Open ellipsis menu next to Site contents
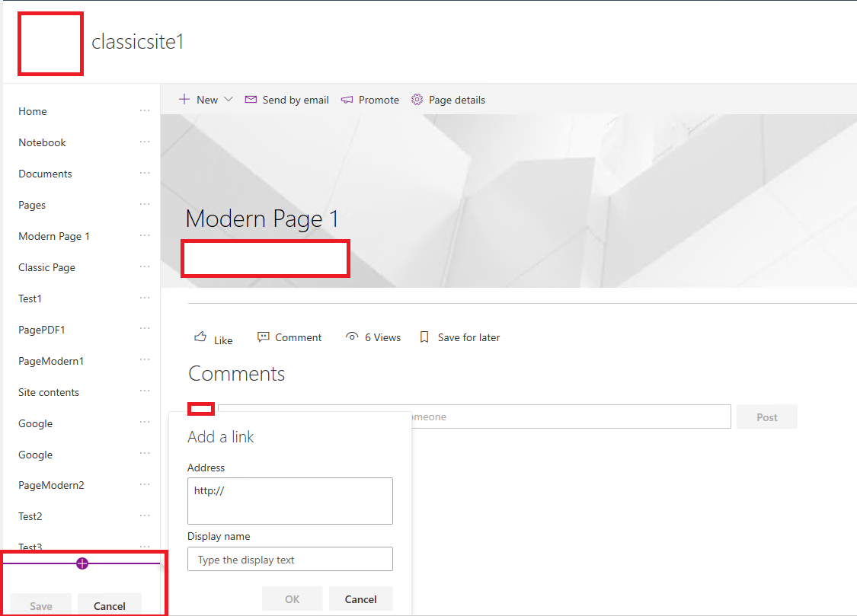Viewport: 857px width, 616px height. coord(144,391)
